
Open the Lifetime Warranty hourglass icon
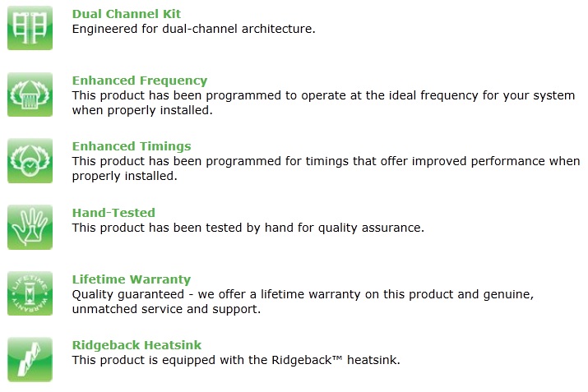point(30,293)
